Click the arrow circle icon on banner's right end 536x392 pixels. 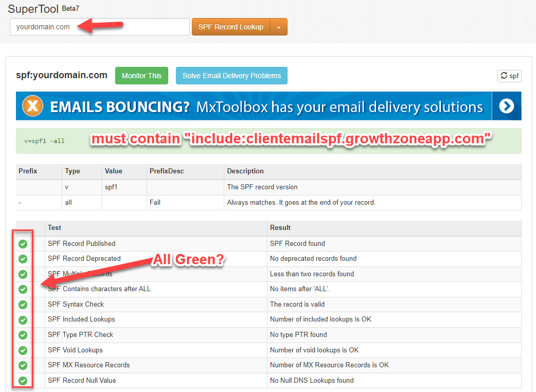pos(506,106)
